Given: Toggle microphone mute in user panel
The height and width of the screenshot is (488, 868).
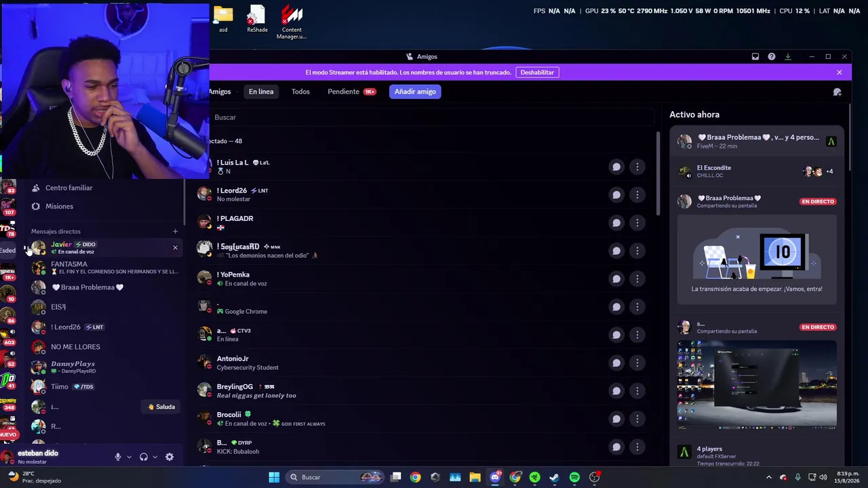Looking at the screenshot, I should tap(118, 457).
